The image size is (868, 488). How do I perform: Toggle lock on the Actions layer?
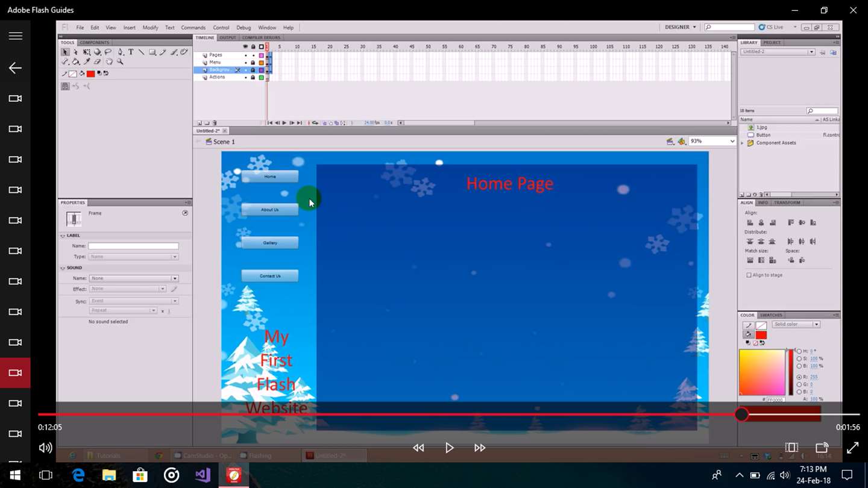253,77
